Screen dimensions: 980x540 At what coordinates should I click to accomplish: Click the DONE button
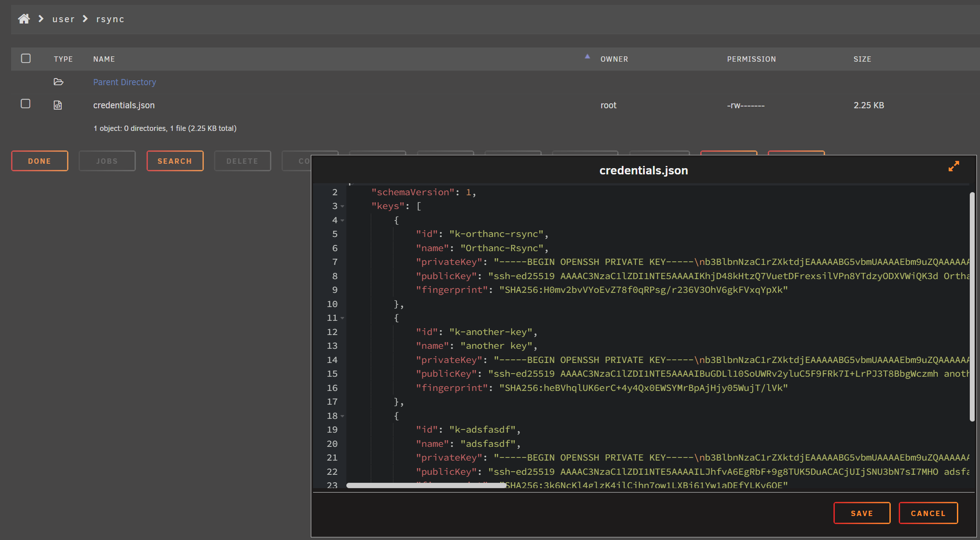[40, 161]
